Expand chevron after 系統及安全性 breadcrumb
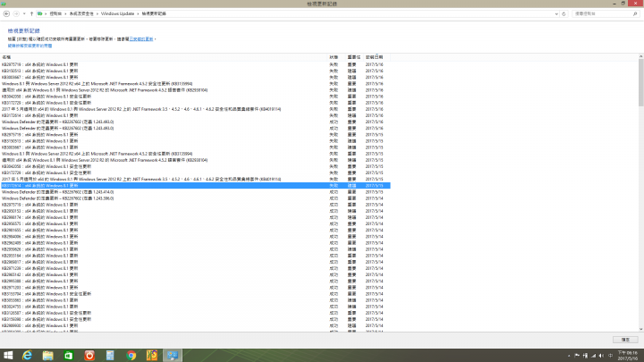 [x=97, y=13]
